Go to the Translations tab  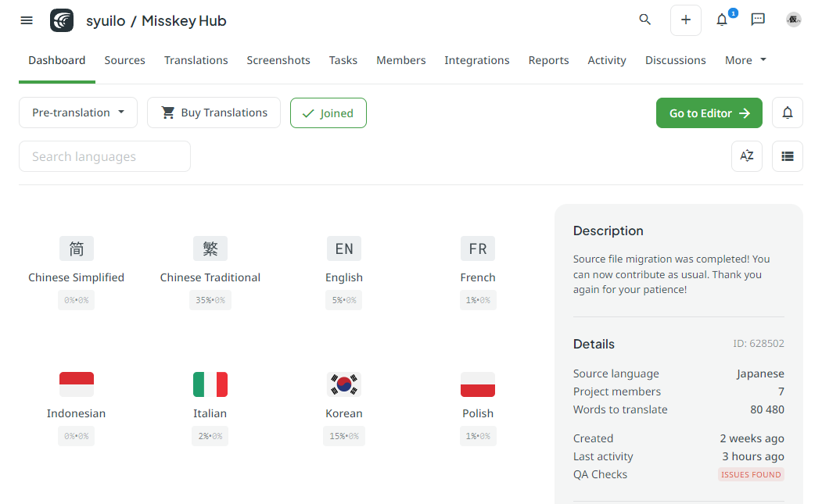pos(196,60)
